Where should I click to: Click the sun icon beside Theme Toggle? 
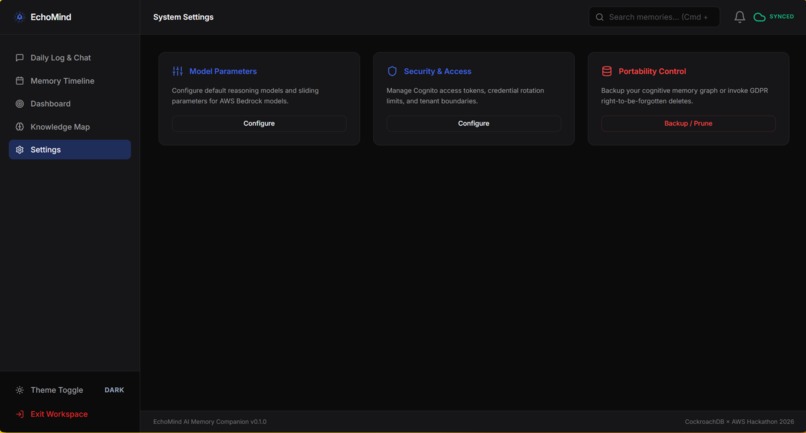tap(20, 390)
